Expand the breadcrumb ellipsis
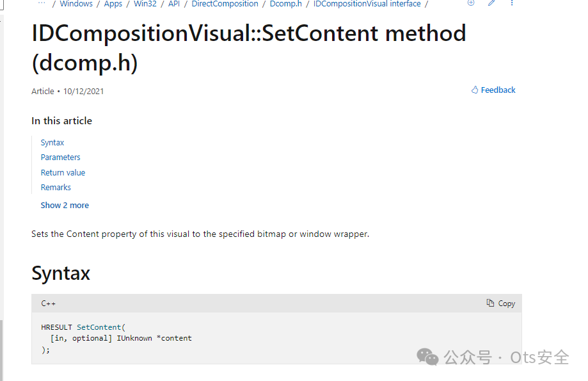The height and width of the screenshot is (381, 588). tap(42, 3)
